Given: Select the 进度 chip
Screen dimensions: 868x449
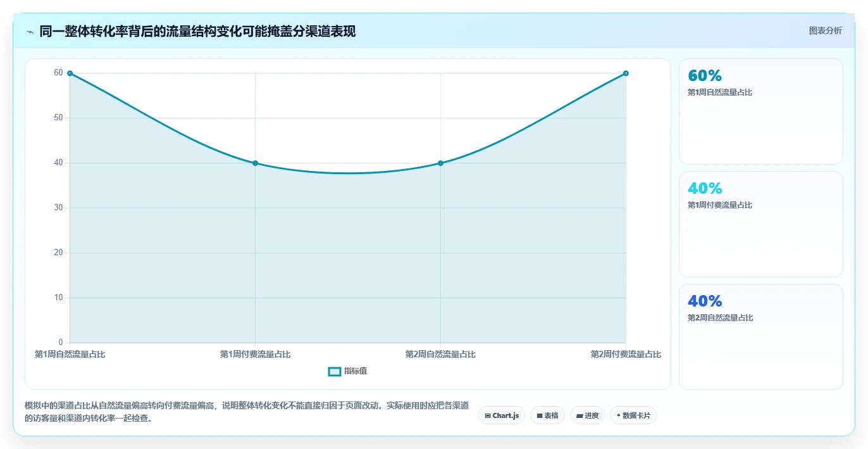Looking at the screenshot, I should point(587,415).
